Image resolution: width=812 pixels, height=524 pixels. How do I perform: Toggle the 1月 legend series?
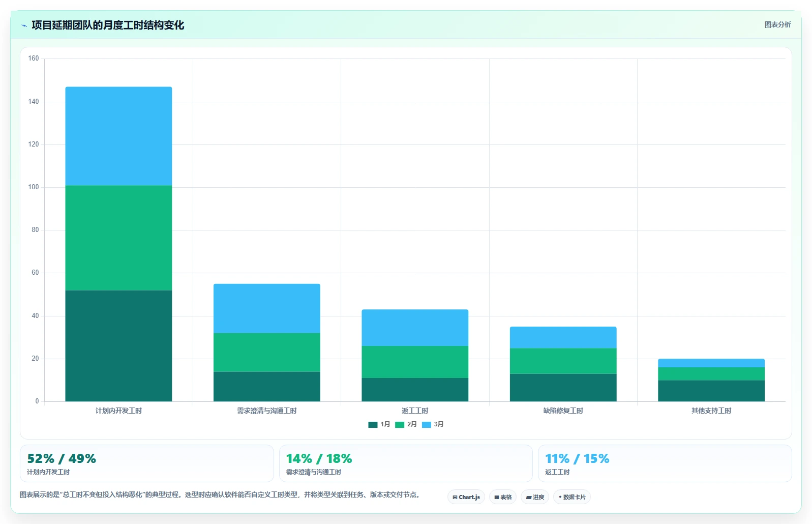click(379, 424)
